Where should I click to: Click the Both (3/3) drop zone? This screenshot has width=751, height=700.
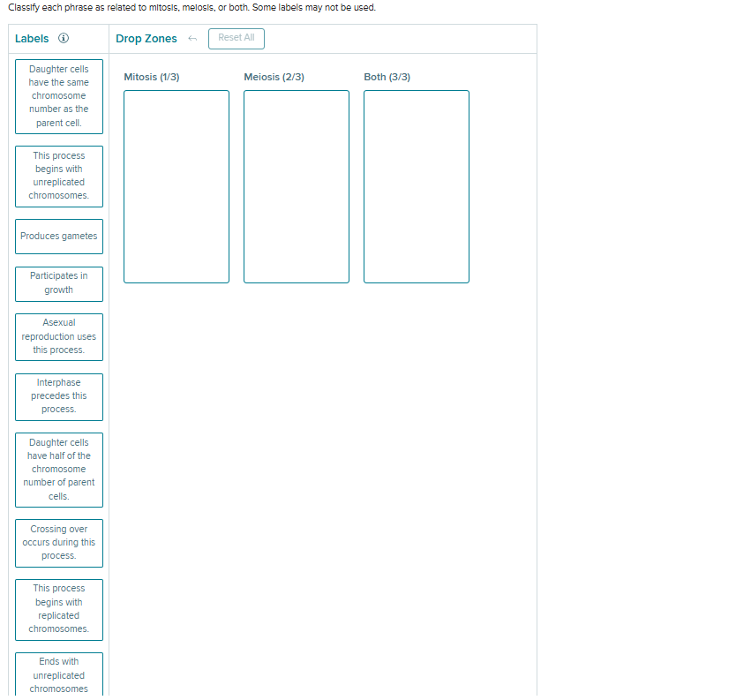click(416, 186)
